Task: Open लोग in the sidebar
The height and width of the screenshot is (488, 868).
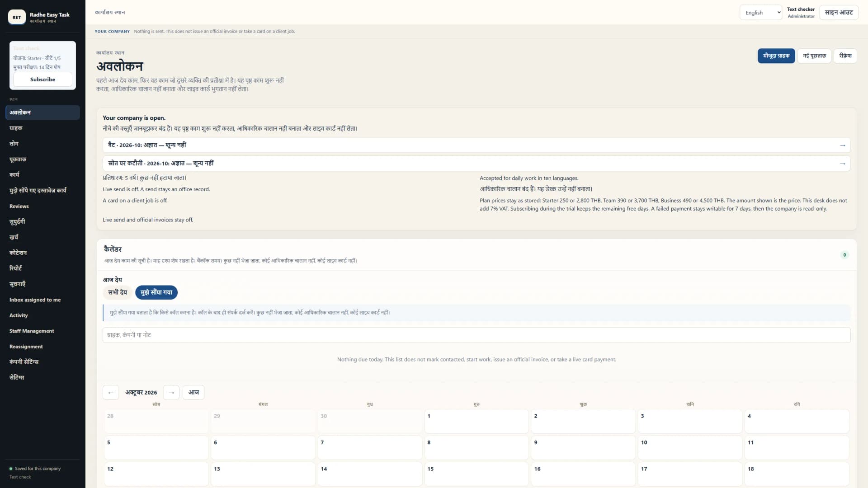Action: pos(42,144)
